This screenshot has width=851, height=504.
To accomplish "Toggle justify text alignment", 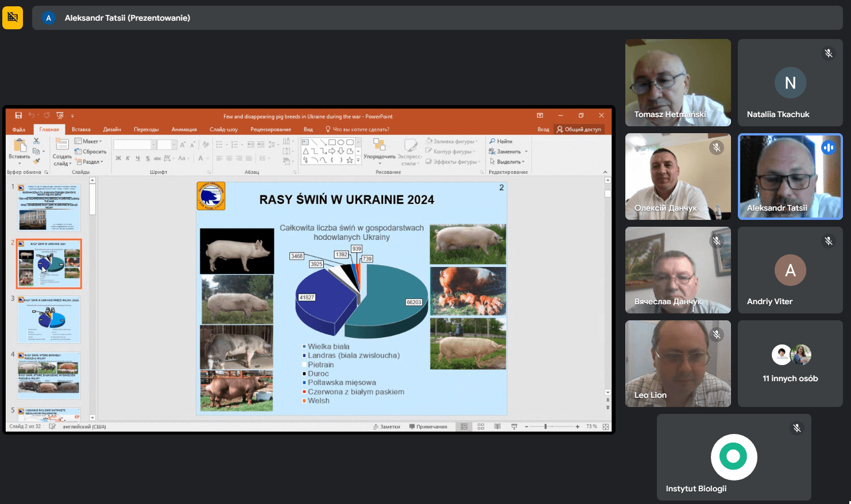I will 249,158.
